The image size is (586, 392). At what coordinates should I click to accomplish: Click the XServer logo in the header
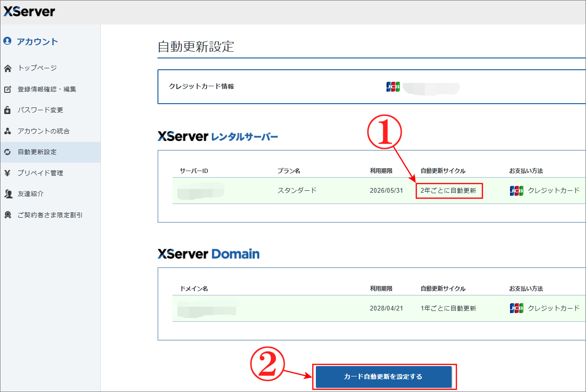[29, 11]
